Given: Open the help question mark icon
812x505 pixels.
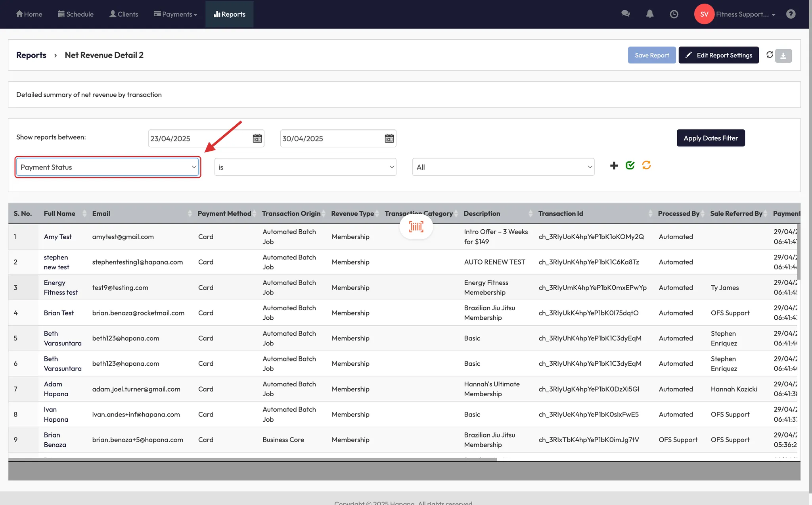Looking at the screenshot, I should pyautogui.click(x=791, y=14).
